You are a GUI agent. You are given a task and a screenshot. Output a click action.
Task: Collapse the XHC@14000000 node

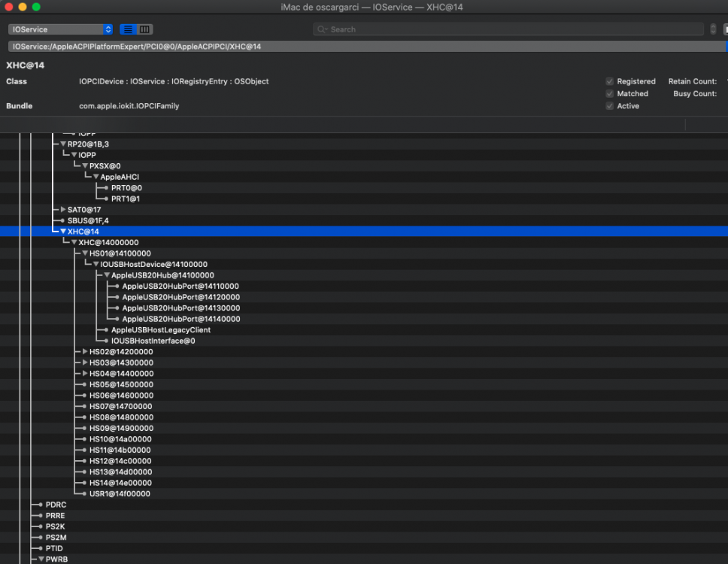coord(74,242)
